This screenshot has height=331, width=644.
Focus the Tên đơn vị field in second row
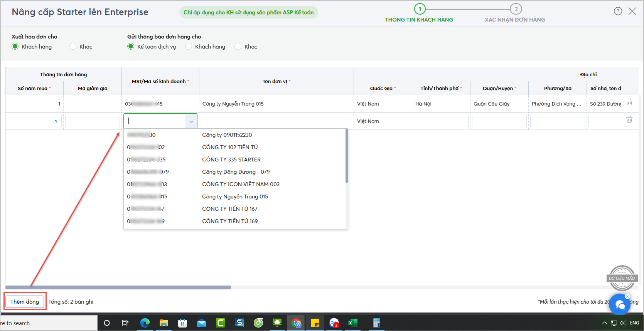tap(276, 121)
